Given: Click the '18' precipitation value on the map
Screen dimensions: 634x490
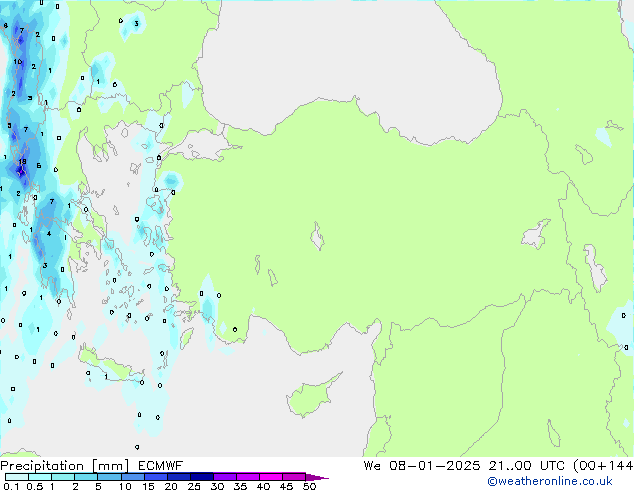Looking at the screenshot, I should [22, 162].
